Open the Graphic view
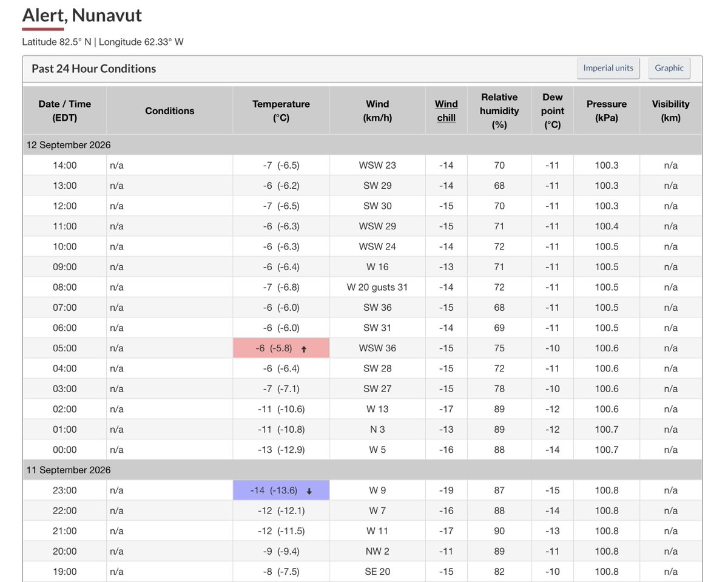This screenshot has height=582, width=728. click(x=669, y=68)
